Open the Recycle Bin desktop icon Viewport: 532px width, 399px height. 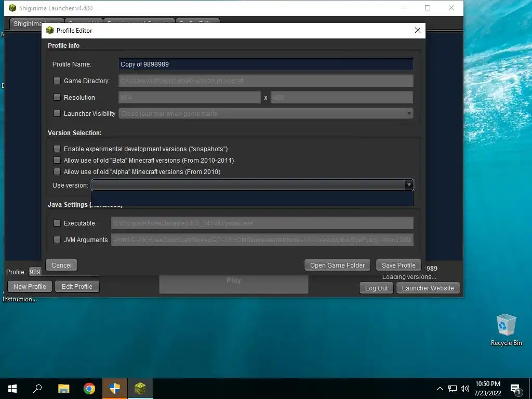[x=506, y=329]
